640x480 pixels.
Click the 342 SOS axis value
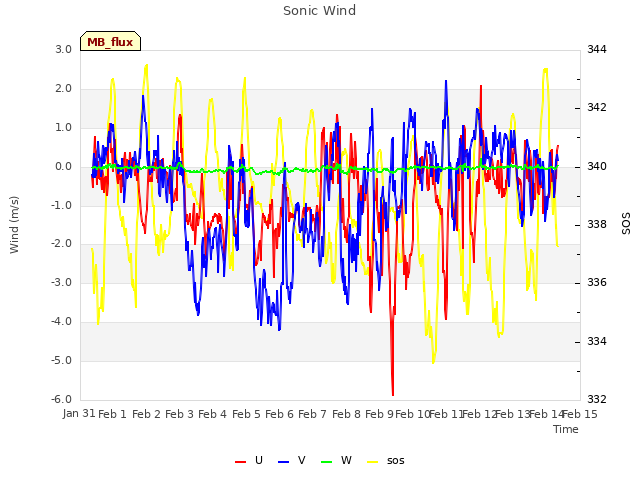(x=597, y=108)
